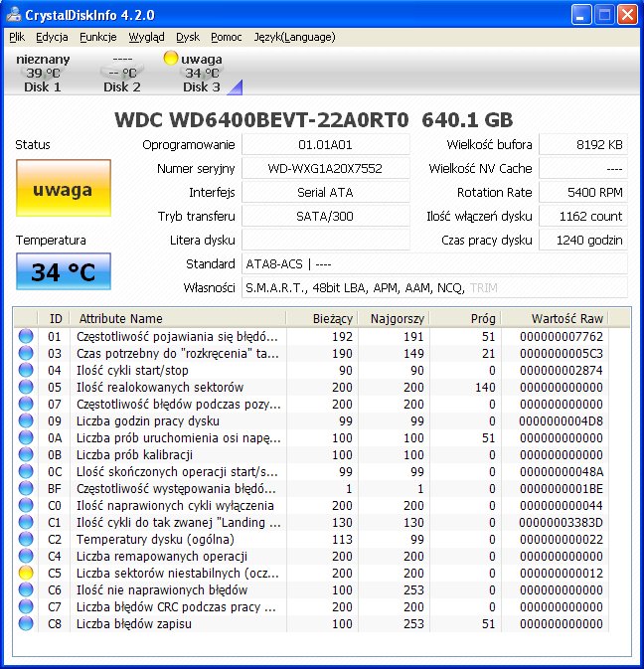Click the CrystalDiskInfo title bar icon
This screenshot has width=644, height=669.
click(x=14, y=15)
